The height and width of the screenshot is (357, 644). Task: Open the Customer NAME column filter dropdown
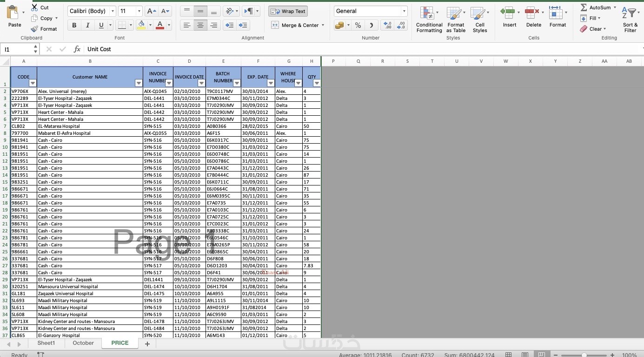point(138,83)
